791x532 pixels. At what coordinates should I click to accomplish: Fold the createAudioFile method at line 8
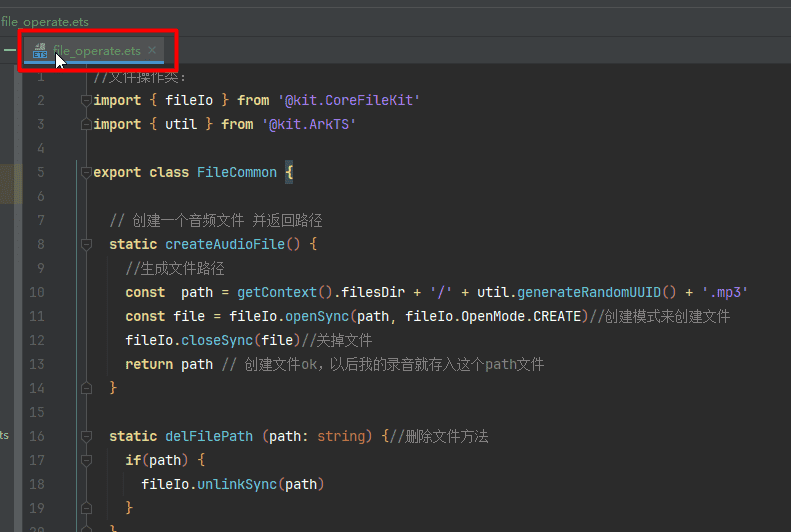click(86, 244)
